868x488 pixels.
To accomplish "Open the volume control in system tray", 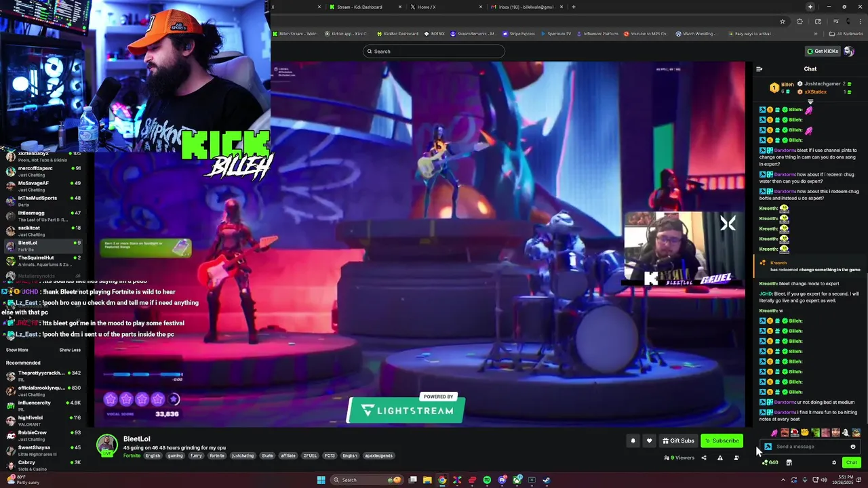I will point(824,480).
